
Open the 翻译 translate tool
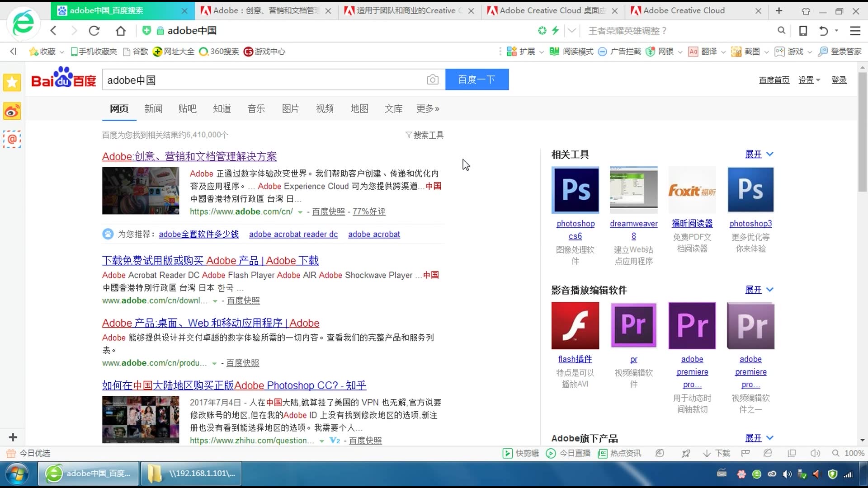tap(703, 52)
